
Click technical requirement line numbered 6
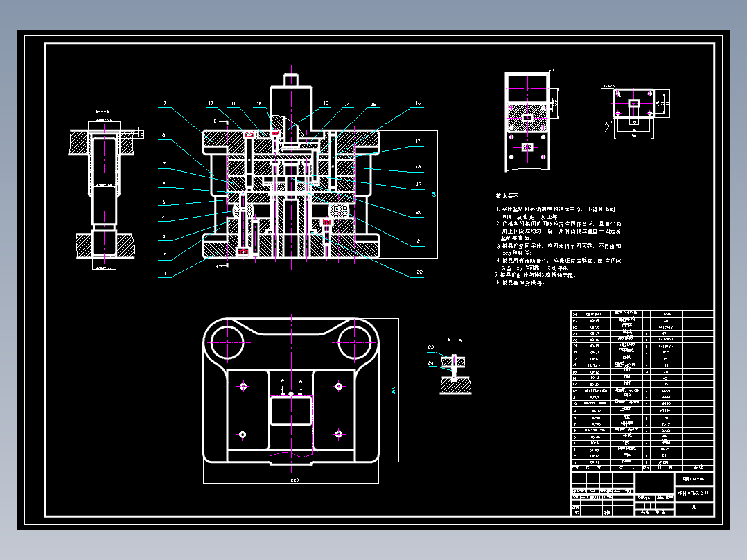tap(520, 283)
